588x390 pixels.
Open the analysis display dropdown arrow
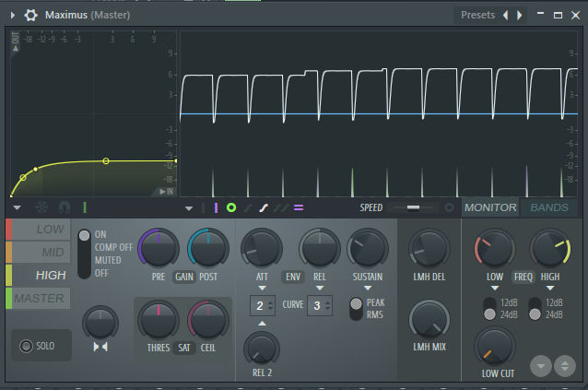point(189,208)
